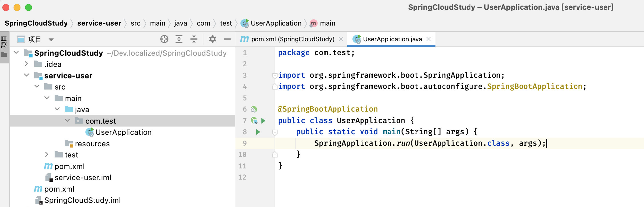Image resolution: width=644 pixels, height=207 pixels.
Task: Toggle code folding for the import block
Action: [274, 75]
